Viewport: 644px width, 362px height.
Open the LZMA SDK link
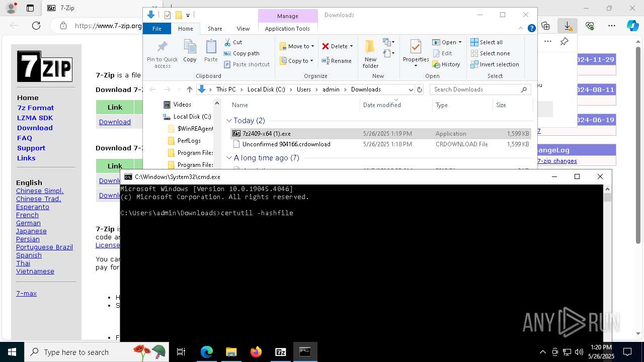pyautogui.click(x=35, y=118)
